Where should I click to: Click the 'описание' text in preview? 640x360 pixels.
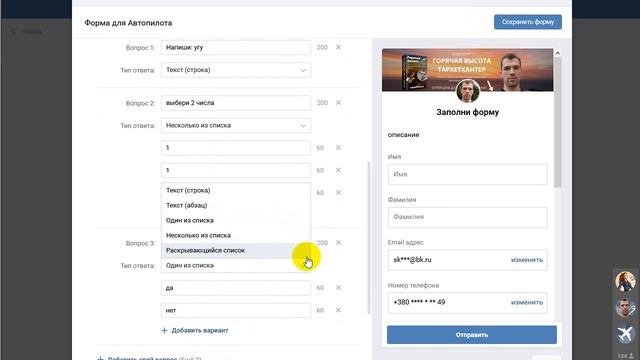[x=403, y=135]
